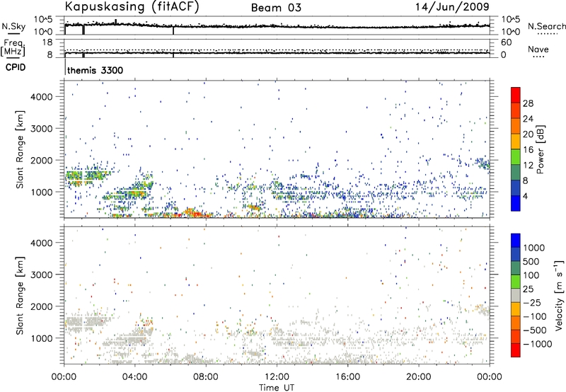This screenshot has width=566, height=392.
Task: Click "Slant Range [km]" label of power panel
Action: 20,149
